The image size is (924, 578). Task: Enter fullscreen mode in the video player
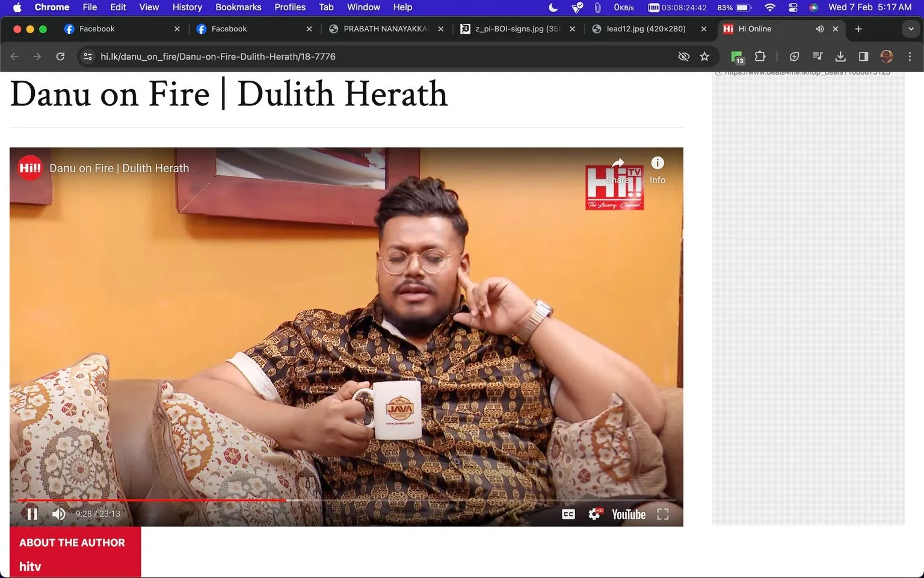pos(662,514)
